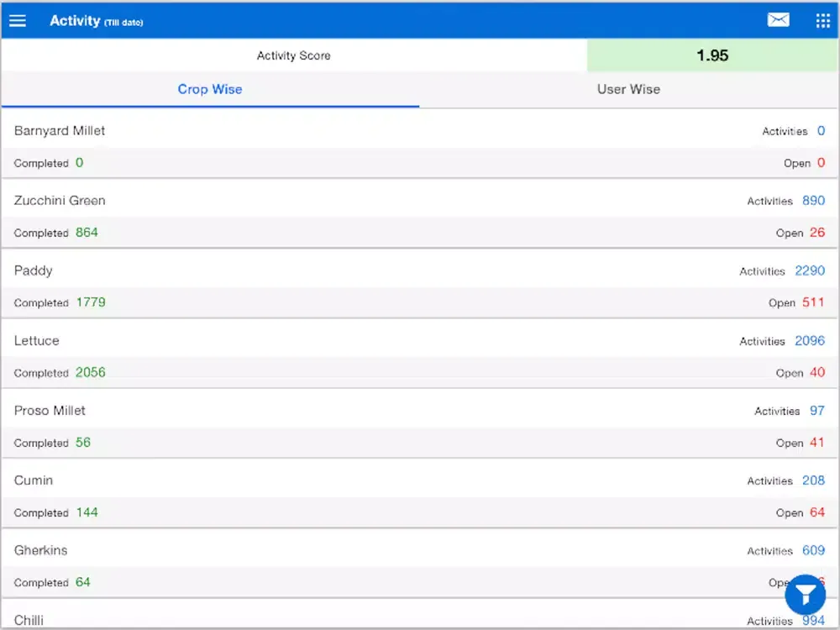Click Cumin completed count 144
Viewport: 840px width, 630px height.
(x=87, y=512)
